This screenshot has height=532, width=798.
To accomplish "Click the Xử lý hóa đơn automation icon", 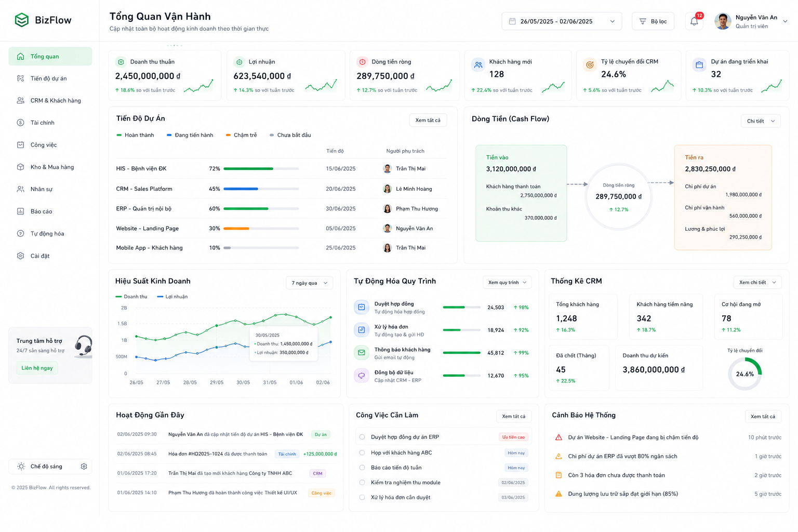I will click(x=362, y=330).
